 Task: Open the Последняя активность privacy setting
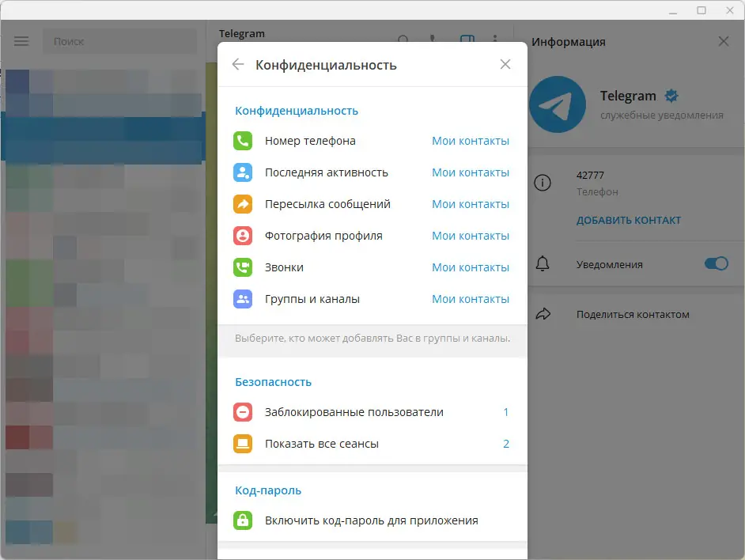tap(372, 172)
